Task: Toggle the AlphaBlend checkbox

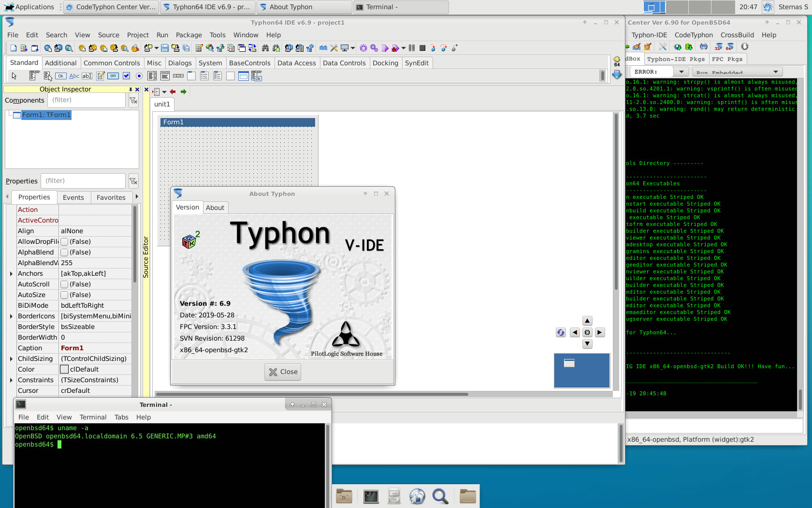Action: pyautogui.click(x=64, y=252)
